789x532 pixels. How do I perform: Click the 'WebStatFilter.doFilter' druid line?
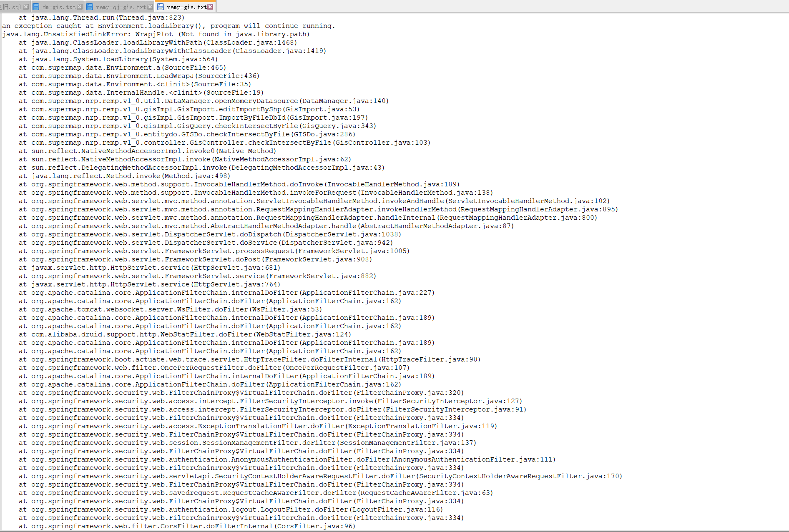pos(185,334)
